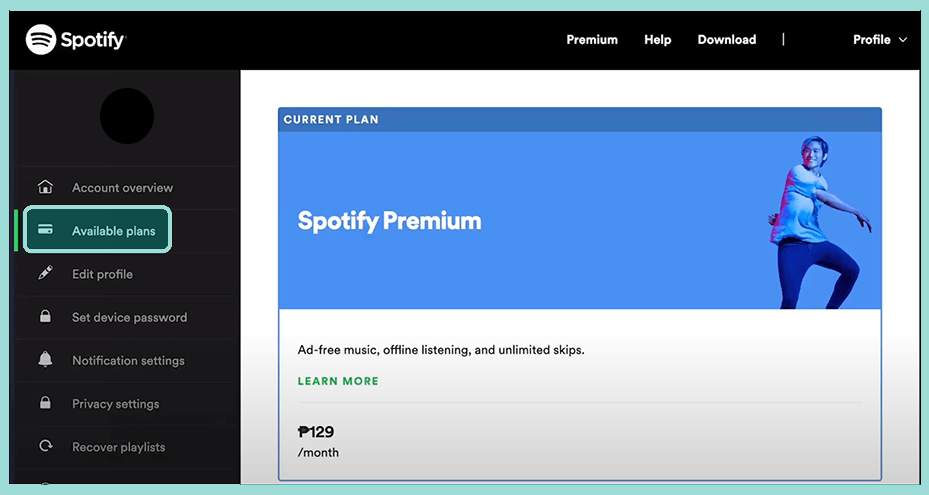Image resolution: width=929 pixels, height=495 pixels.
Task: Open Help in the top navigation
Action: click(x=658, y=40)
